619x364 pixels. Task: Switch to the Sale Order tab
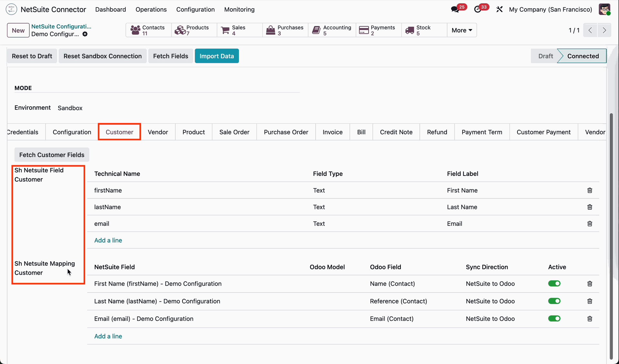[x=234, y=132]
